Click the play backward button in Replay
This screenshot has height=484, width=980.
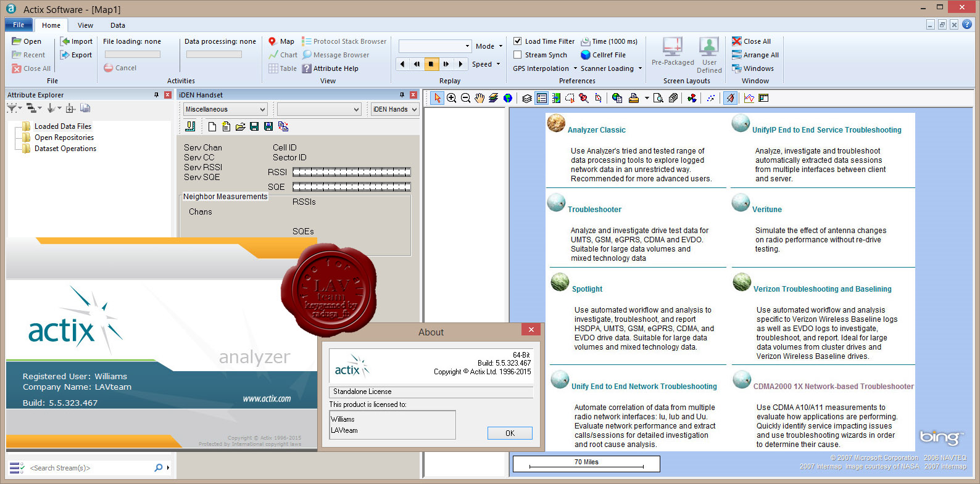(403, 64)
